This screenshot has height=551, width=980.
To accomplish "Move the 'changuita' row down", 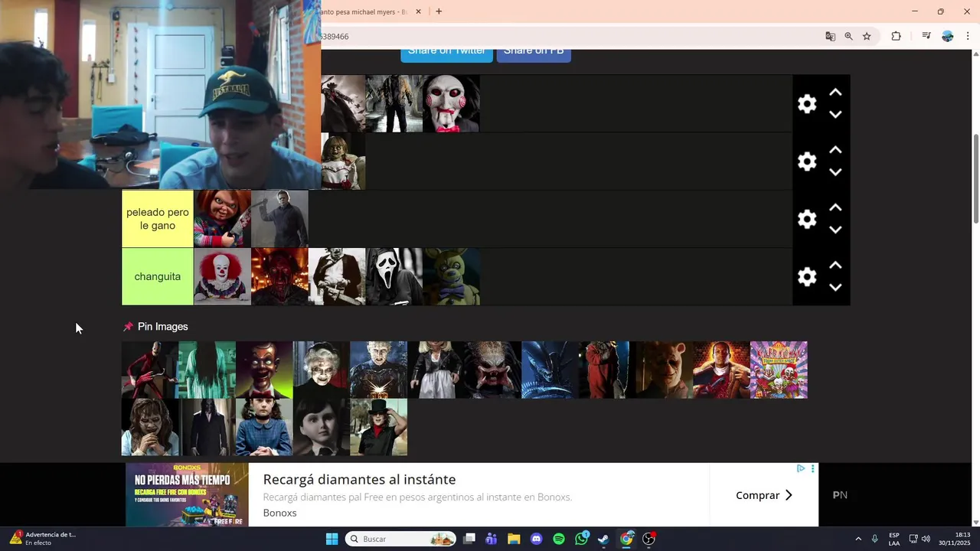I will tap(835, 287).
